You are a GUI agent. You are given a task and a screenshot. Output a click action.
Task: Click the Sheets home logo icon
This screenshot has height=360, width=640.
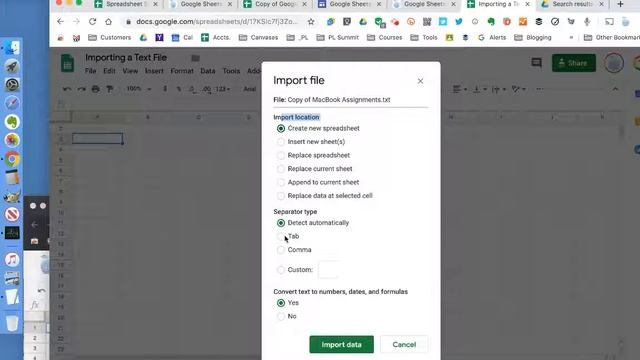67,63
